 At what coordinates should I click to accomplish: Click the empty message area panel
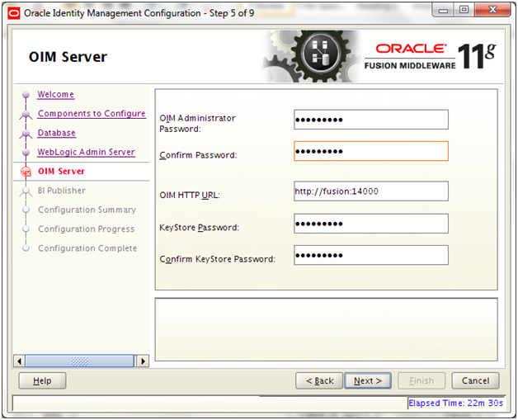pyautogui.click(x=326, y=329)
